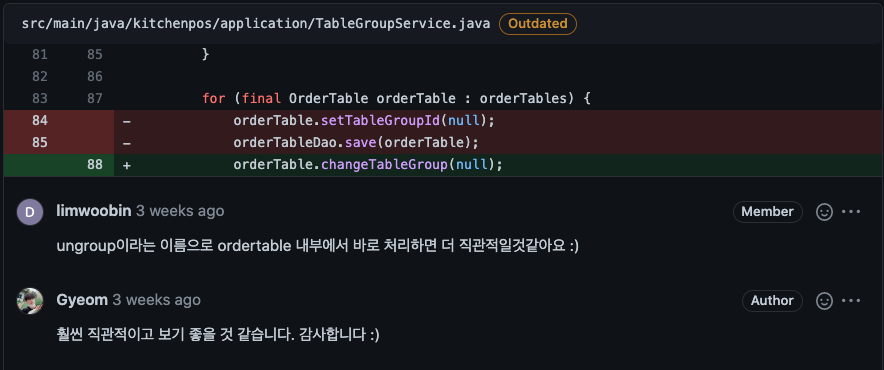The height and width of the screenshot is (370, 884).
Task: Open emoji reaction picker on limwoobin's comment
Action: pyautogui.click(x=824, y=212)
